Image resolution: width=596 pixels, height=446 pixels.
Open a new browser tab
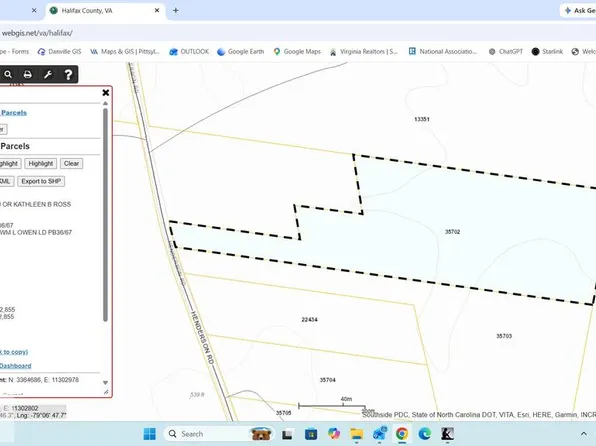(176, 11)
